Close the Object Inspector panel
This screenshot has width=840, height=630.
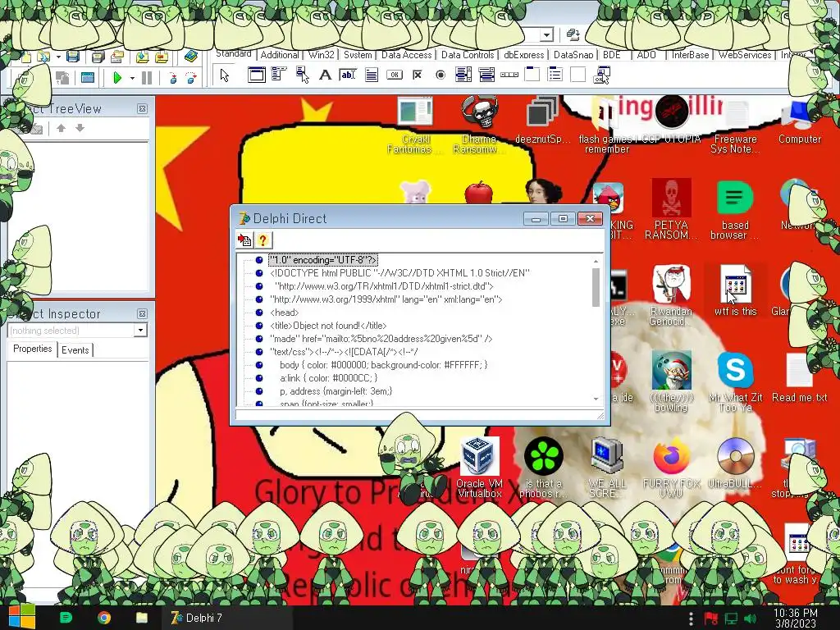click(x=142, y=314)
